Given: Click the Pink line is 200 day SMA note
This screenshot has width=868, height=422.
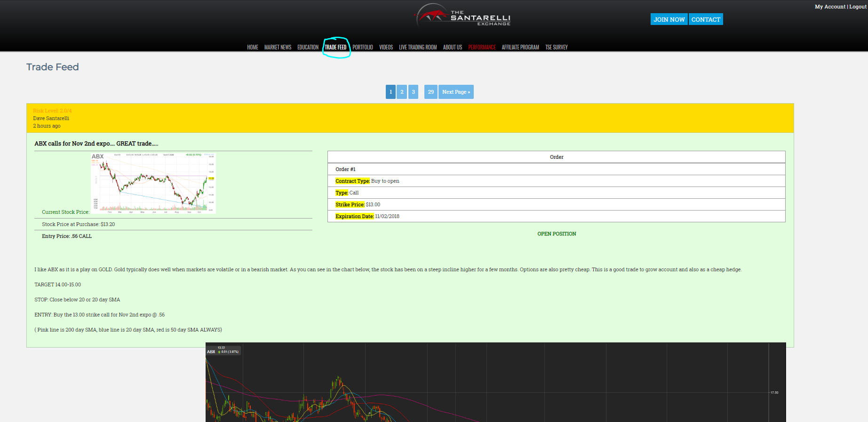Looking at the screenshot, I should tap(128, 330).
